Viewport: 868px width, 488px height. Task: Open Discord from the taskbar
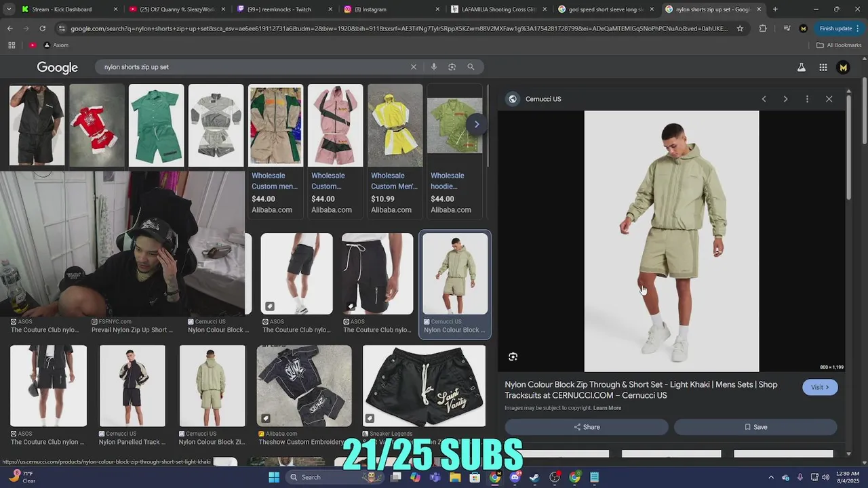tap(515, 477)
